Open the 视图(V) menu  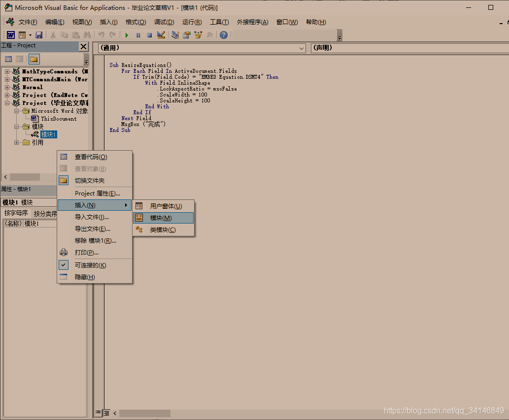(82, 22)
